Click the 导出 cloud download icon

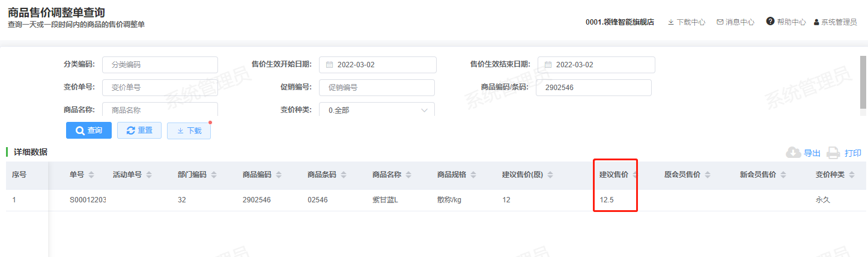(x=794, y=153)
